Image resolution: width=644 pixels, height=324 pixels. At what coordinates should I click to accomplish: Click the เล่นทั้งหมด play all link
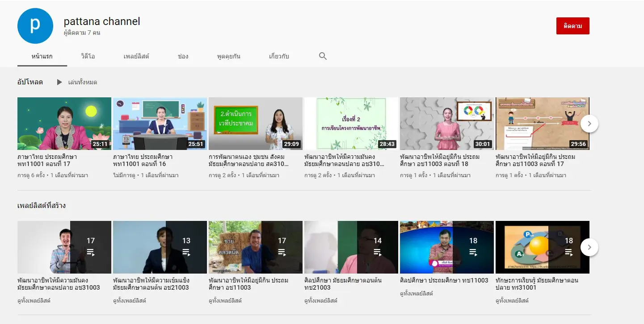coord(83,82)
